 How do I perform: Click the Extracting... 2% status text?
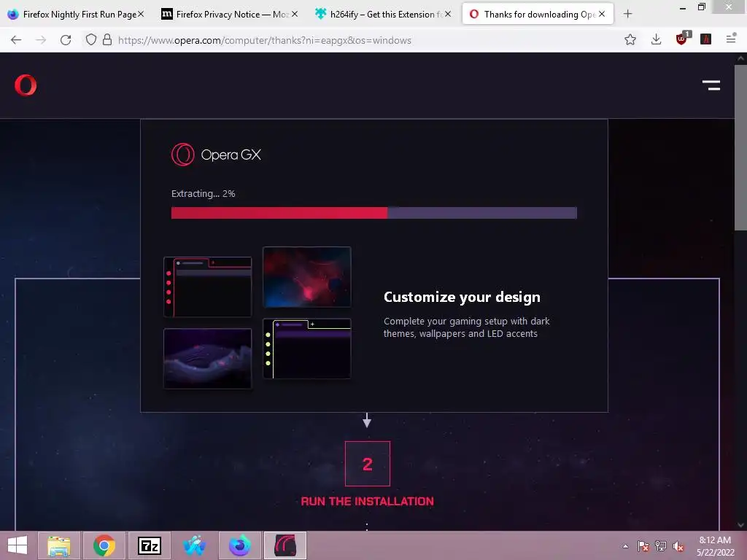[x=204, y=194]
